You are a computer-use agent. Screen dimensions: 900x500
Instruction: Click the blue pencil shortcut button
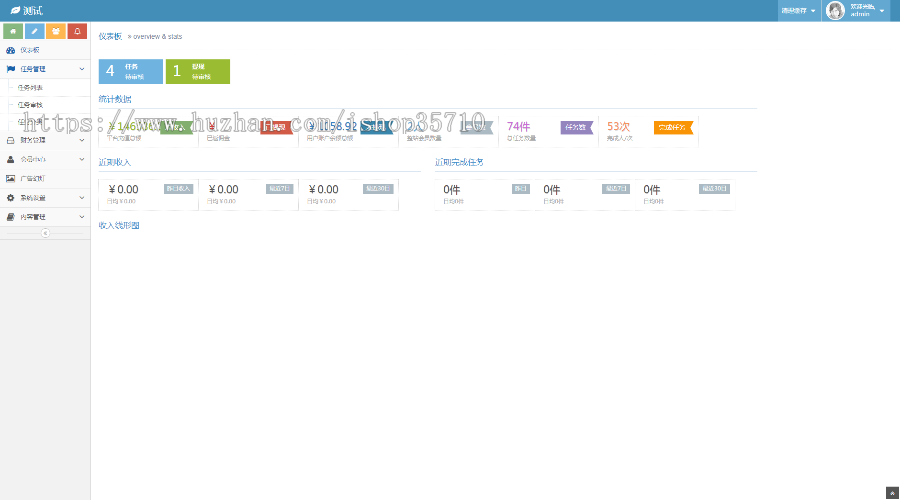pos(34,31)
